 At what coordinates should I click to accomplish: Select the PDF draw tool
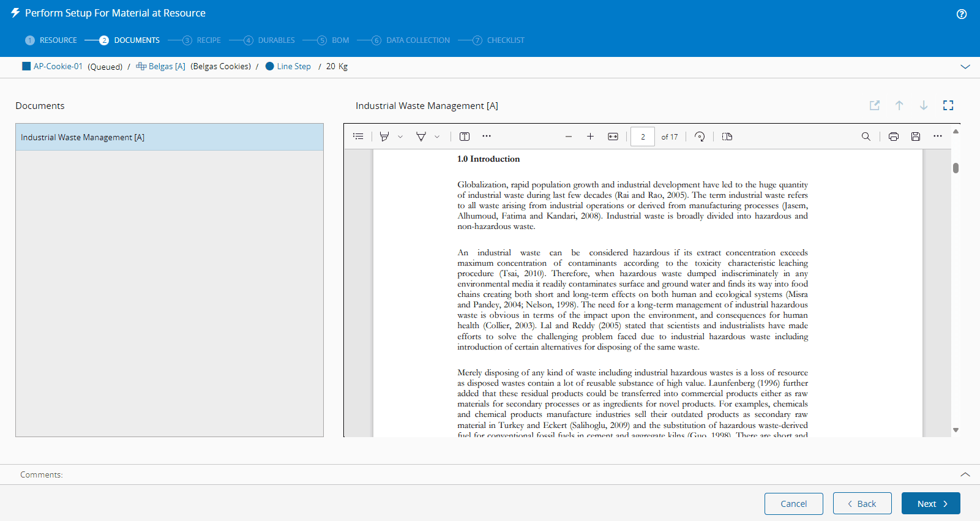pyautogui.click(x=421, y=137)
